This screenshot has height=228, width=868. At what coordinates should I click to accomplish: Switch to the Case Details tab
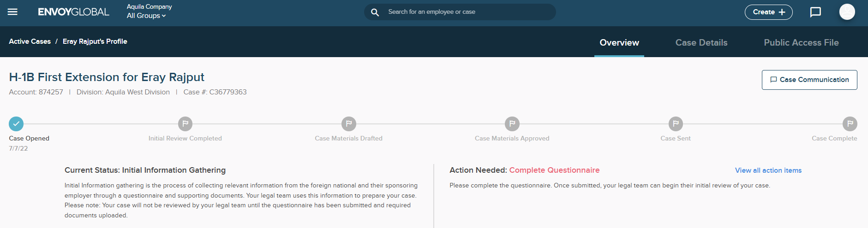point(701,42)
